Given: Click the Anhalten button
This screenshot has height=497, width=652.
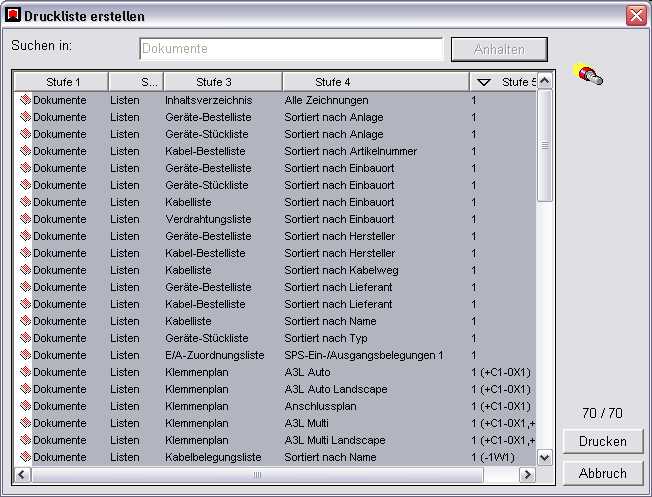Looking at the screenshot, I should pyautogui.click(x=499, y=49).
